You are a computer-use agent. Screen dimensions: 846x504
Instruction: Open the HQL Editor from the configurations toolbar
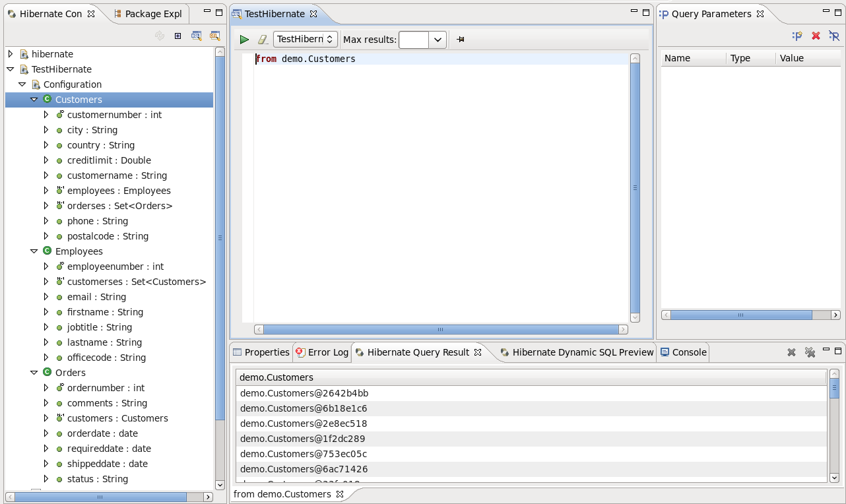[196, 36]
